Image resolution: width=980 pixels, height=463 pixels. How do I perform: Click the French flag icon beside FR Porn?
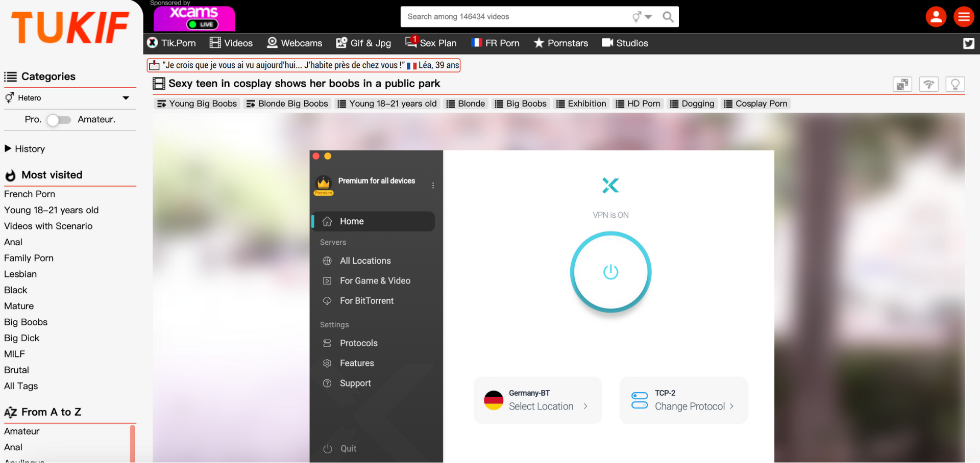click(x=477, y=43)
